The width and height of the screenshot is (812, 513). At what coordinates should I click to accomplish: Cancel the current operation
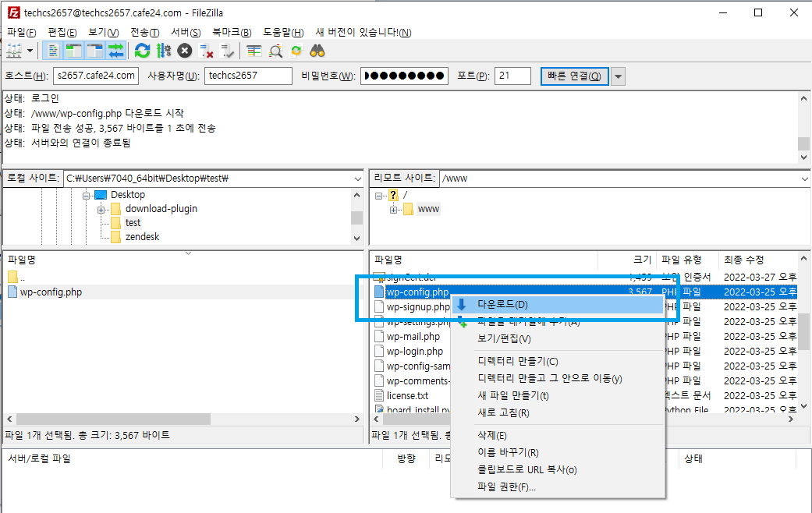[x=184, y=50]
